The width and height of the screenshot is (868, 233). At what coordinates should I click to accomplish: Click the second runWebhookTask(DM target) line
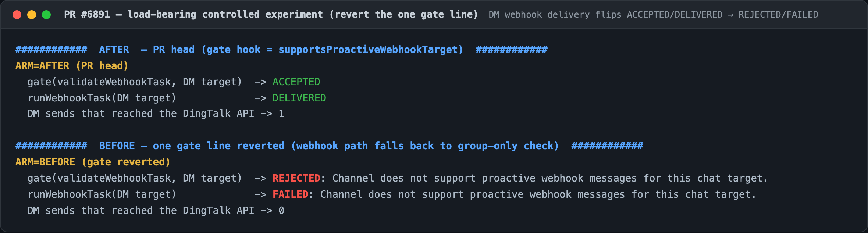click(392, 194)
